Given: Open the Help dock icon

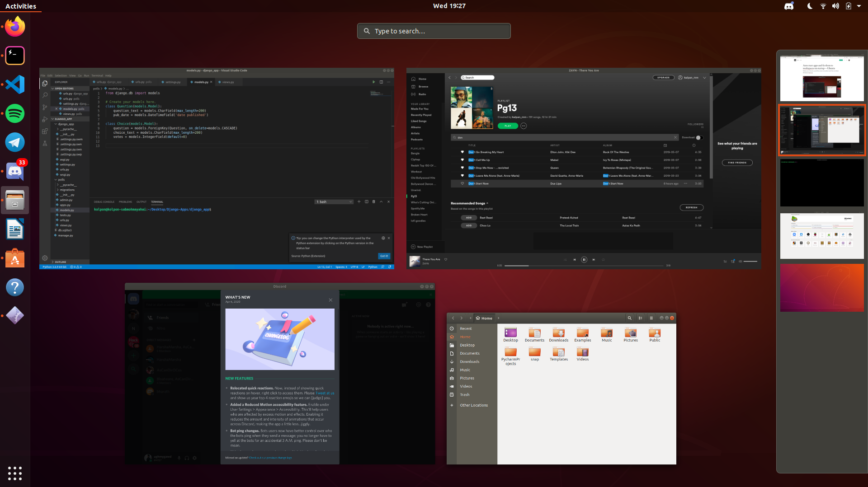Looking at the screenshot, I should (x=15, y=287).
